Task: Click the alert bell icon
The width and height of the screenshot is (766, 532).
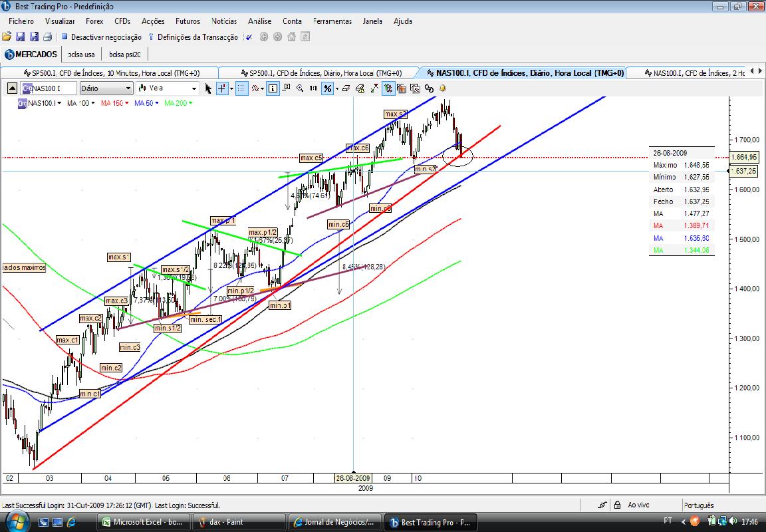Action: point(443,88)
